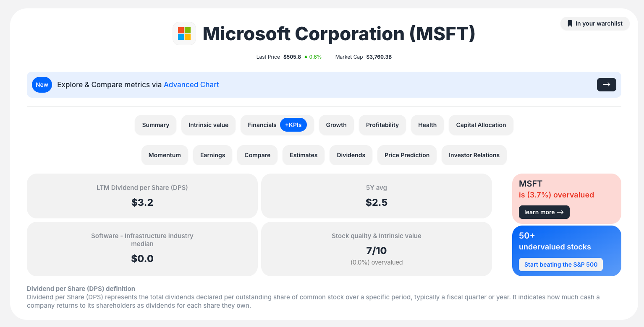Select the Capital Allocation tab
The width and height of the screenshot is (644, 327).
coord(481,125)
